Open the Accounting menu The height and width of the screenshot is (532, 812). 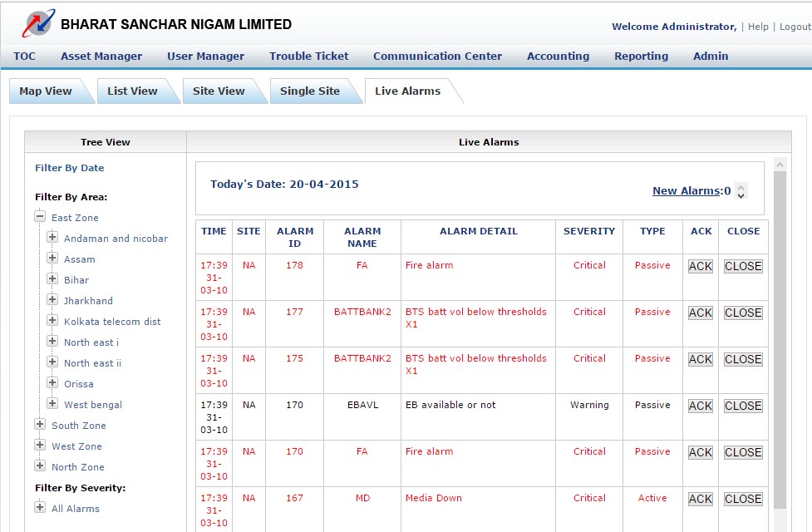[558, 56]
